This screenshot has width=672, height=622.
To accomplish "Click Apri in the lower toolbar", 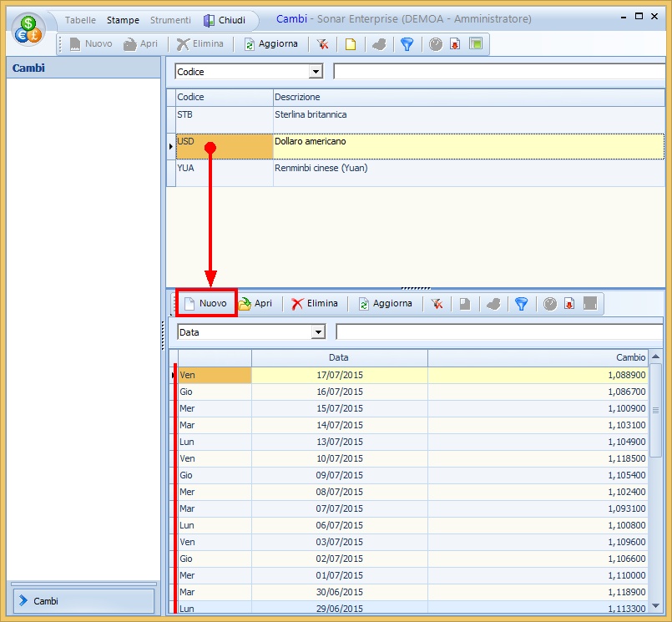I will (255, 304).
